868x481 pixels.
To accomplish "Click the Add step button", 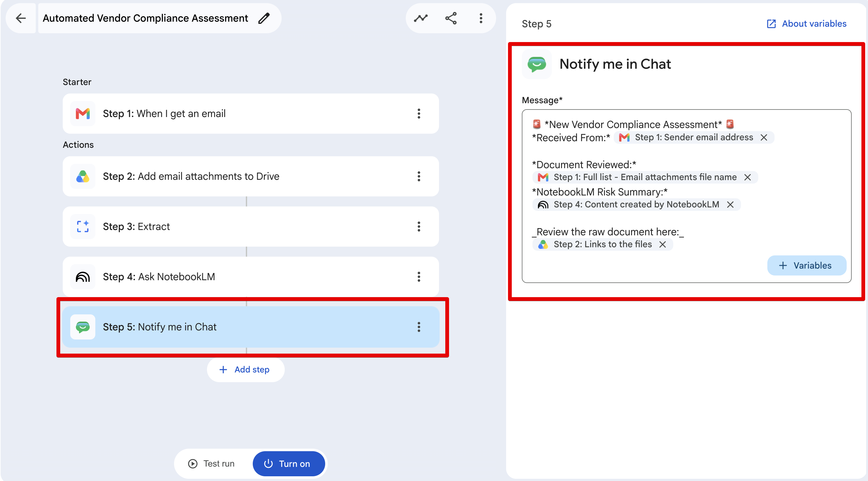I will pos(245,370).
